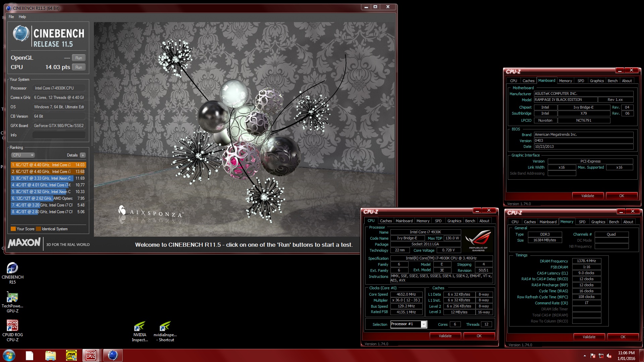The image size is (644, 362).
Task: Select SPD tab in CPU-Z processor window
Action: [438, 221]
